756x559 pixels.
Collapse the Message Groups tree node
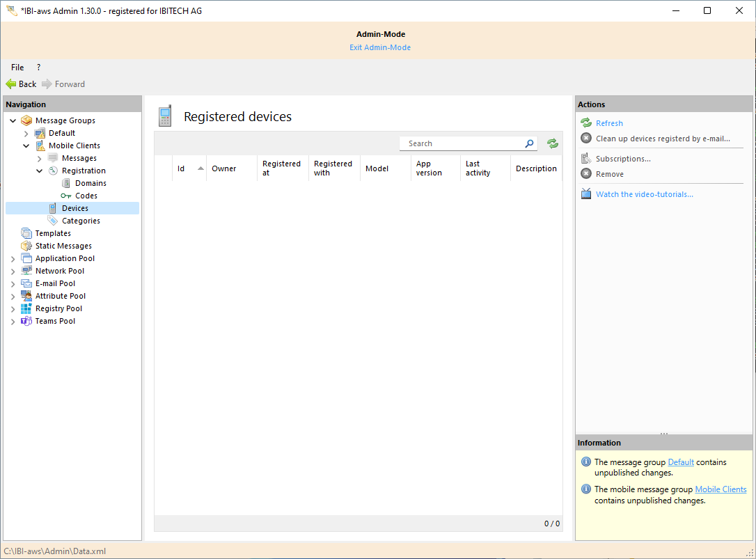pos(13,120)
